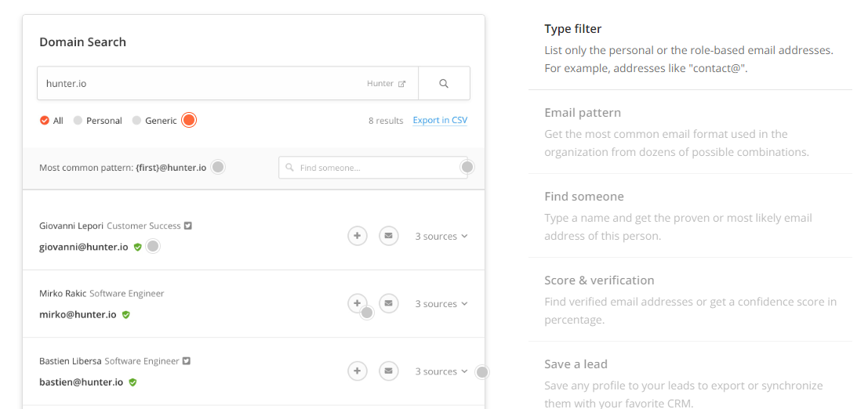The image size is (868, 409).
Task: Save Bastien Libersa with plus icon
Action: click(x=357, y=371)
